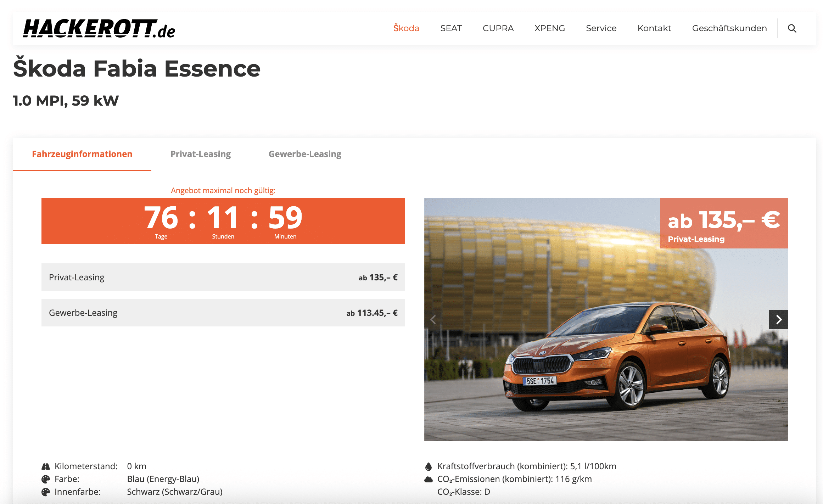
Task: Click the Farbe palette icon
Action: 46,479
